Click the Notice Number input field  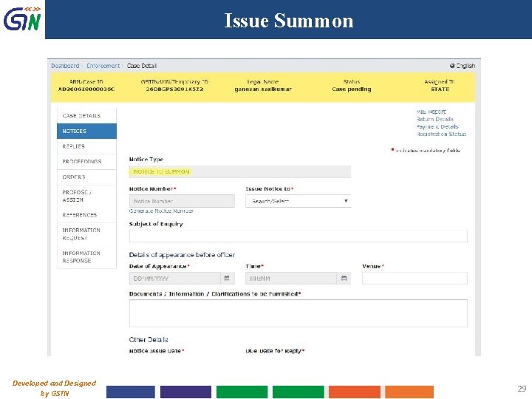(182, 201)
